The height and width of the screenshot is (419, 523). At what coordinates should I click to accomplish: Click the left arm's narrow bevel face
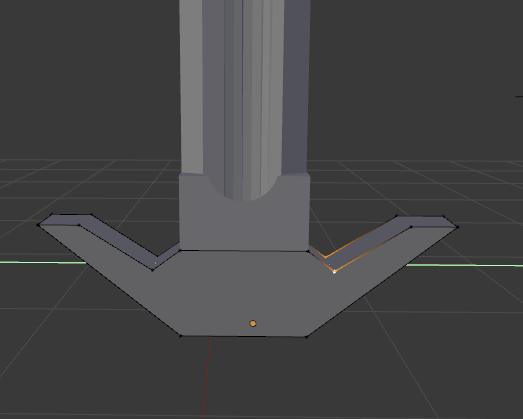click(x=117, y=239)
